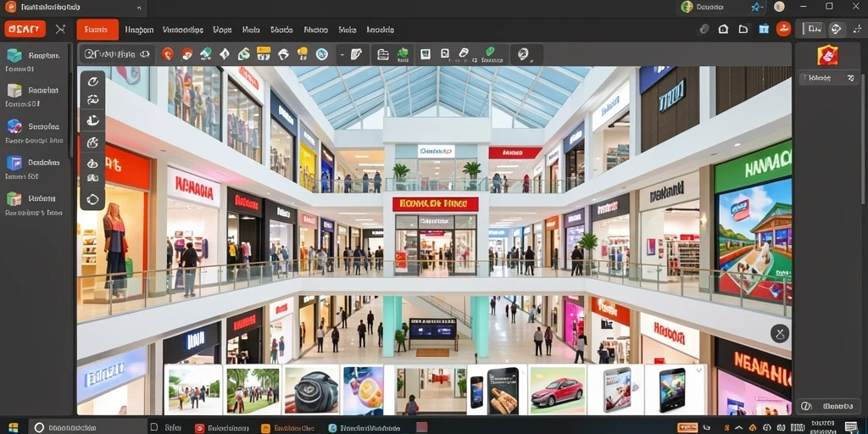
Task: Select second tool in floating vertical palette
Action: [x=92, y=100]
